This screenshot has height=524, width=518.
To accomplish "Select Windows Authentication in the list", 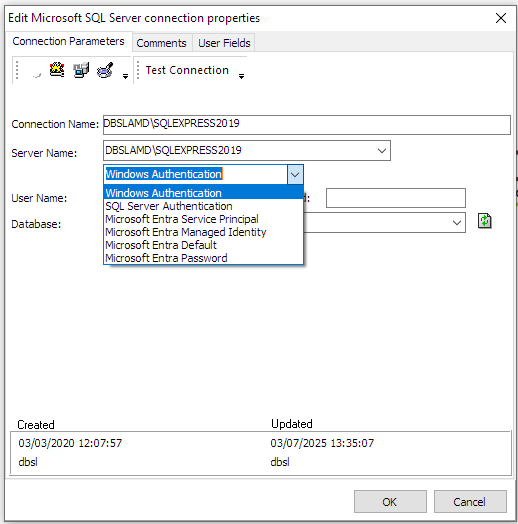I will tap(204, 193).
